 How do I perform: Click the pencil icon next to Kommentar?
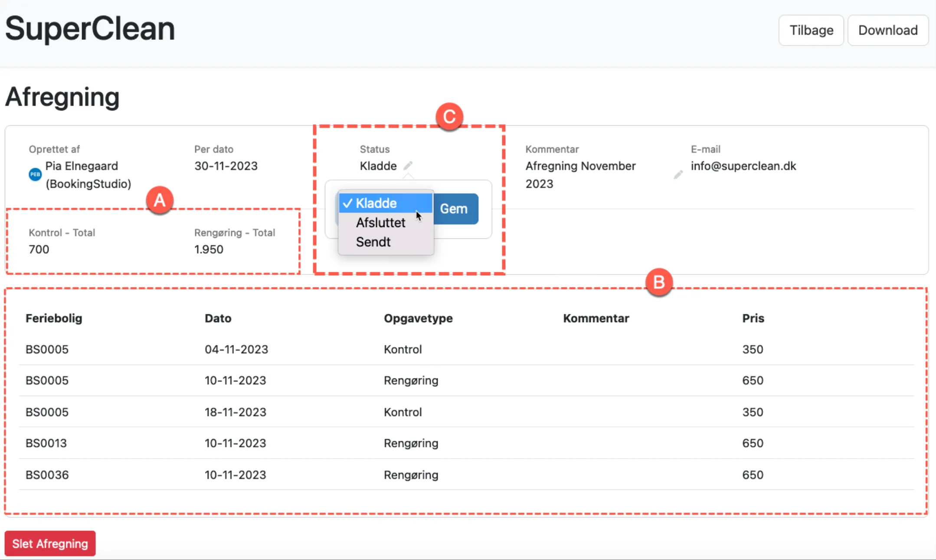pyautogui.click(x=678, y=175)
